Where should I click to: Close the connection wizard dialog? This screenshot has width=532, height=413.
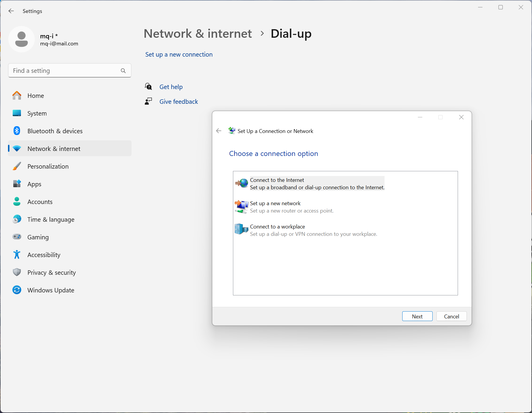pyautogui.click(x=461, y=117)
